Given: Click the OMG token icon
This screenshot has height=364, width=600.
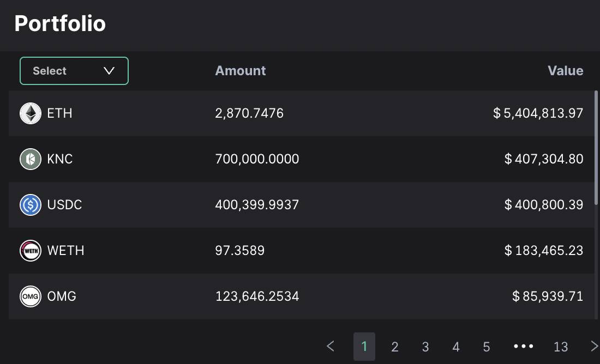Looking at the screenshot, I should (30, 296).
